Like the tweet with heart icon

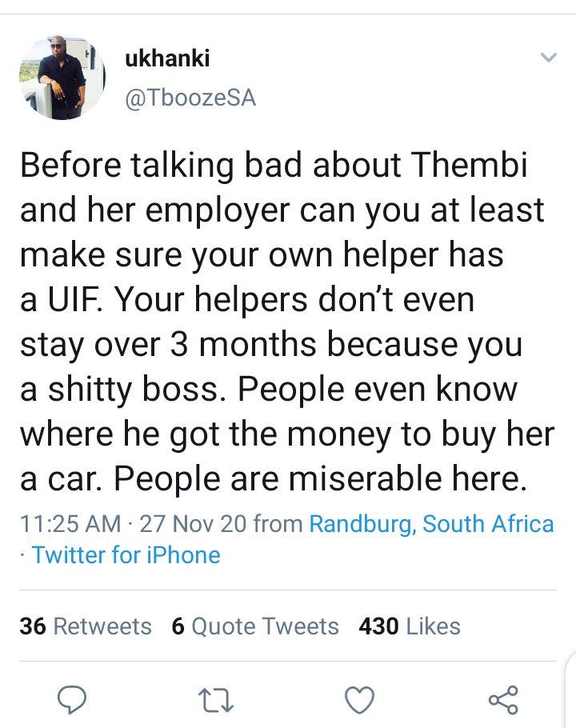[x=359, y=700]
